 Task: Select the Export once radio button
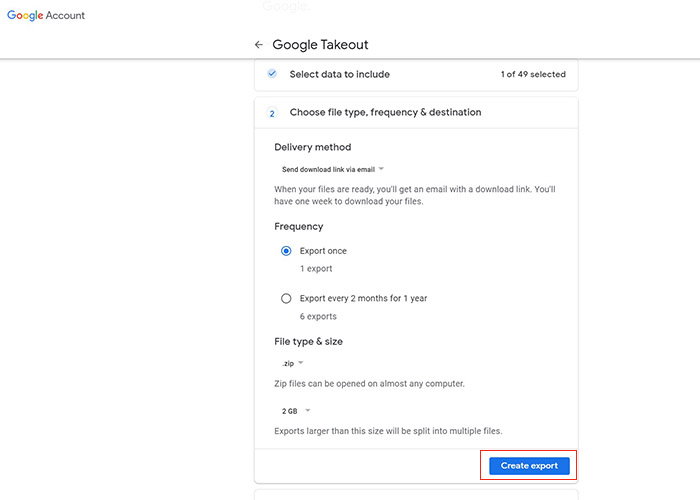(286, 251)
